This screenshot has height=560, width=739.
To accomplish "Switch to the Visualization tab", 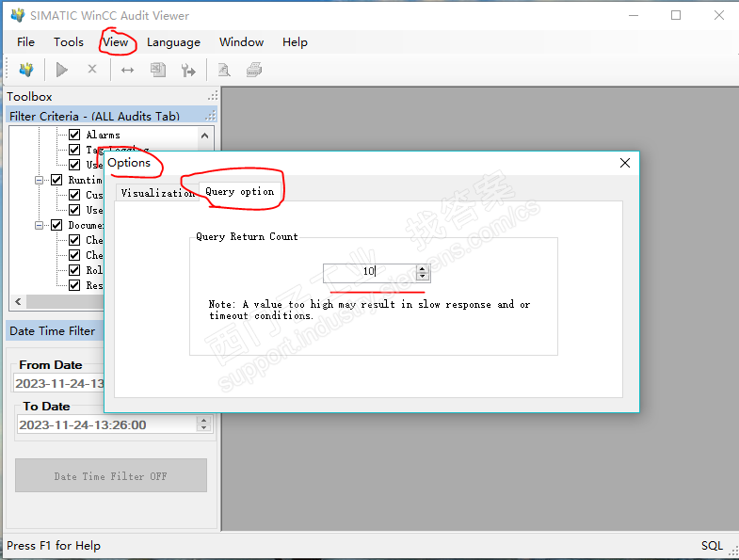I will [x=157, y=193].
